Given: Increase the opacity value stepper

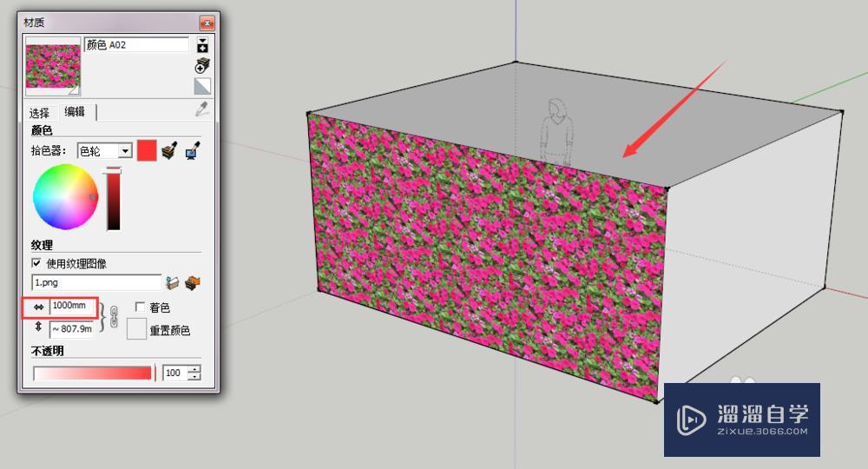Looking at the screenshot, I should click(194, 369).
